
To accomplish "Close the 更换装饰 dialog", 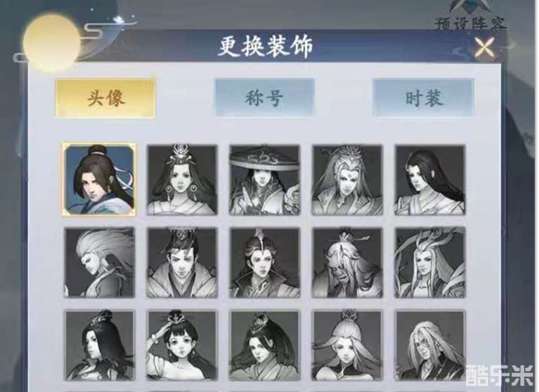I will point(485,47).
